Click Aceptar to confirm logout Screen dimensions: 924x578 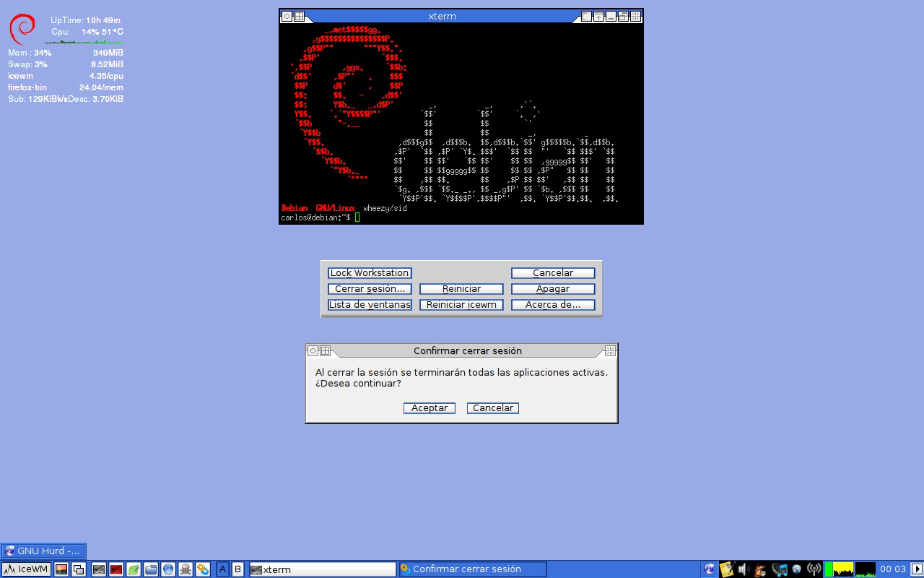430,408
